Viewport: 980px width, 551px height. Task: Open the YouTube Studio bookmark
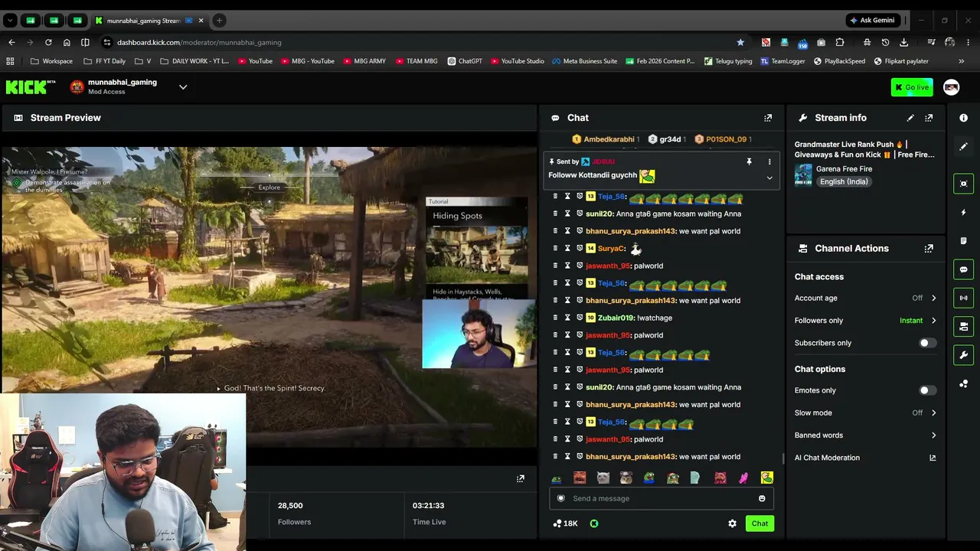pyautogui.click(x=517, y=61)
